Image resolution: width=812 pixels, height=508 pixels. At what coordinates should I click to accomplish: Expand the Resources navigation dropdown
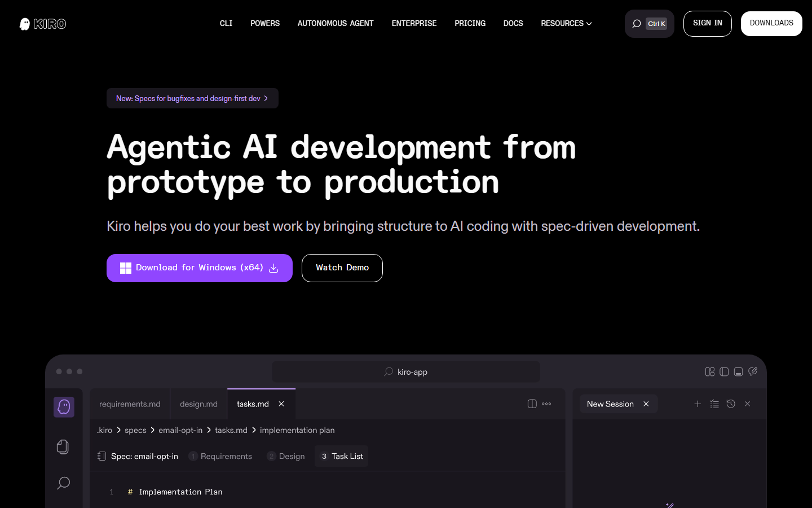pos(566,23)
